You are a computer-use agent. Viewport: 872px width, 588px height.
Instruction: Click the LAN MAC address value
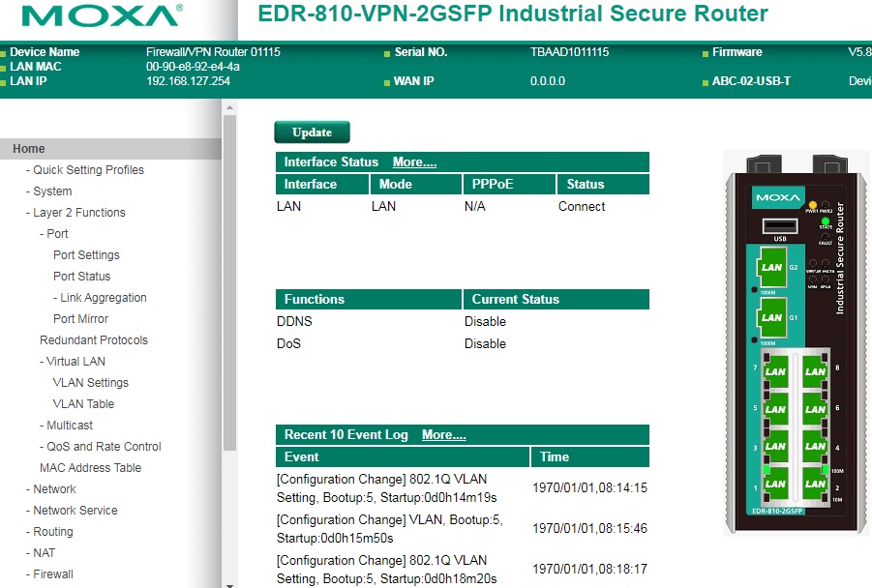tap(193, 67)
